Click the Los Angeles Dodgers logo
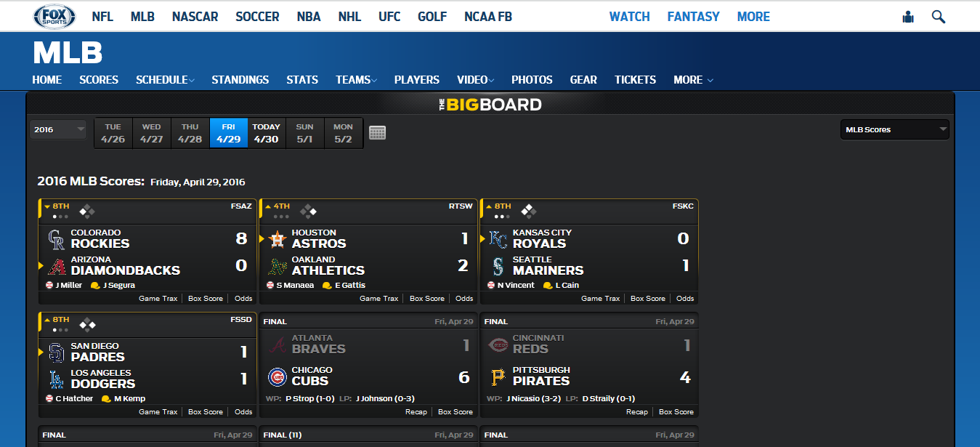 point(56,379)
